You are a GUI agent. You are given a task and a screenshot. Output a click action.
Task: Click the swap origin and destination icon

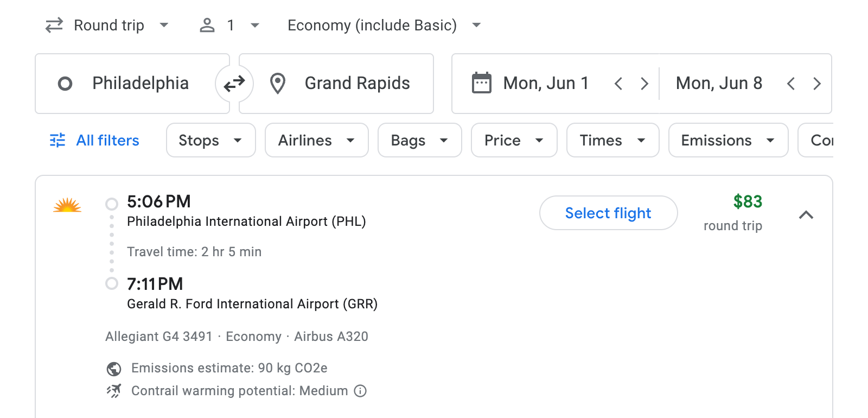234,83
